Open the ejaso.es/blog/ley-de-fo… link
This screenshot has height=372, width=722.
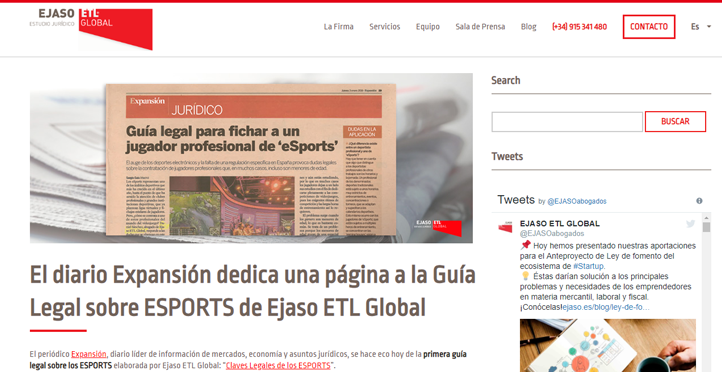(606, 307)
